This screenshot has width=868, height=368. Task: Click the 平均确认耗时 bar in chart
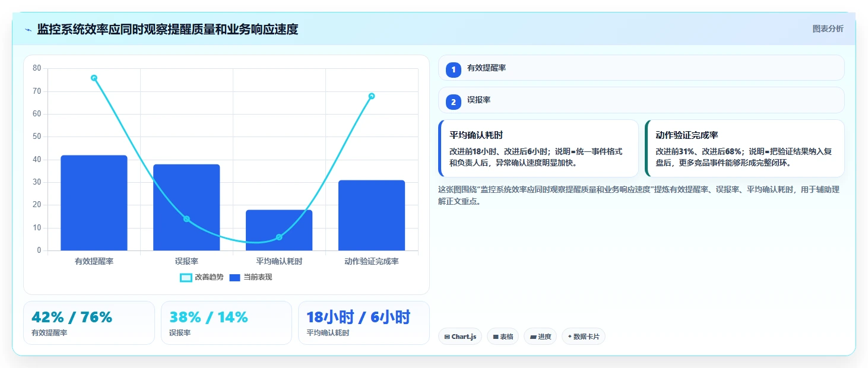(279, 230)
